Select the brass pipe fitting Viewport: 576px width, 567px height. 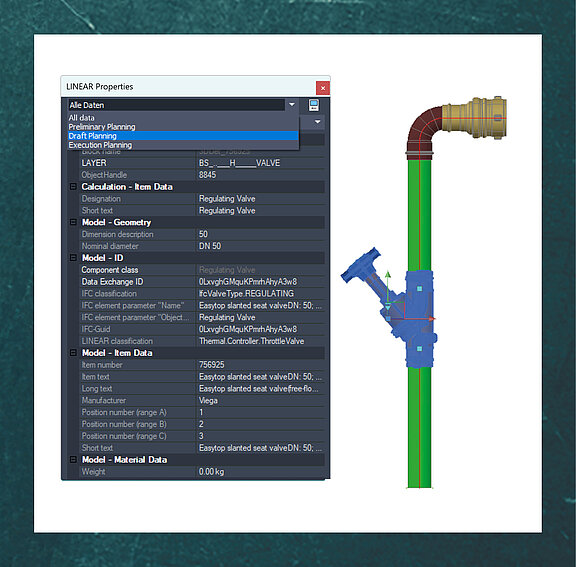point(474,117)
